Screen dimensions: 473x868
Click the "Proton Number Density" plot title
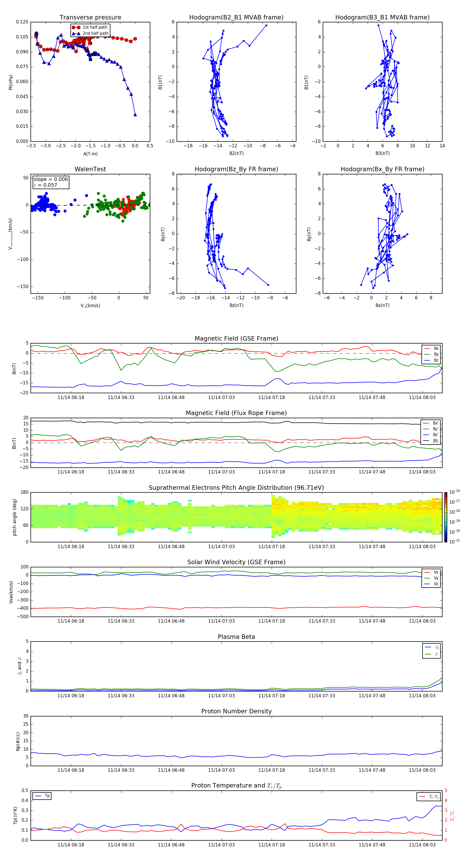pos(236,711)
